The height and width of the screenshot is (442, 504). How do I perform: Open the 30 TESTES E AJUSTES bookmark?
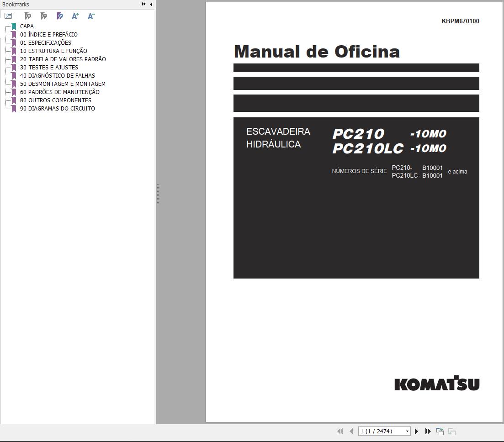(x=49, y=68)
